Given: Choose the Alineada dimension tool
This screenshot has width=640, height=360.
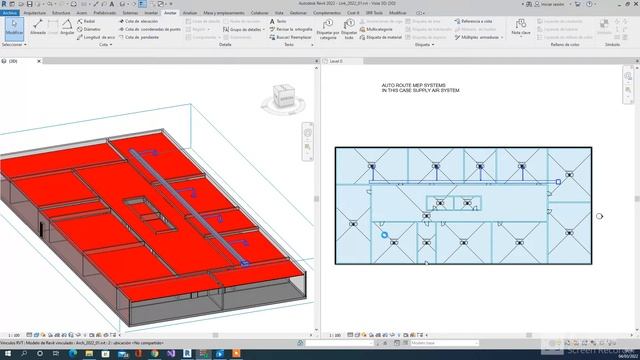Looking at the screenshot, I should [x=38, y=27].
